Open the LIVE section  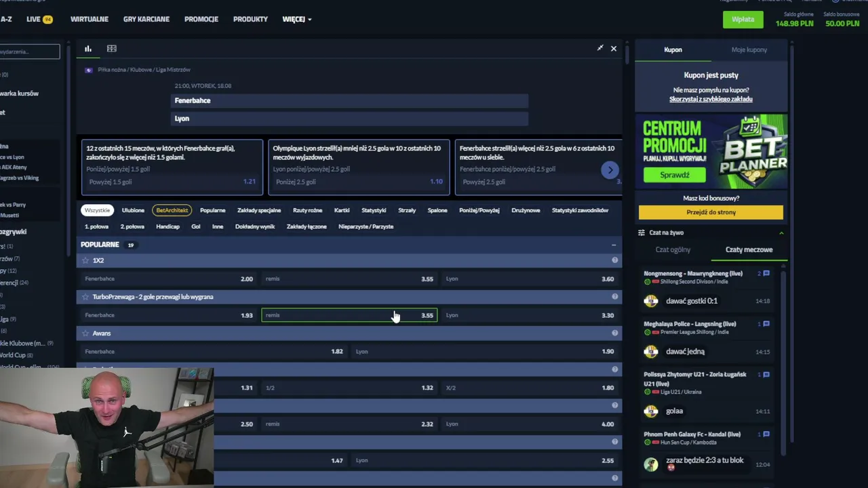pos(39,19)
